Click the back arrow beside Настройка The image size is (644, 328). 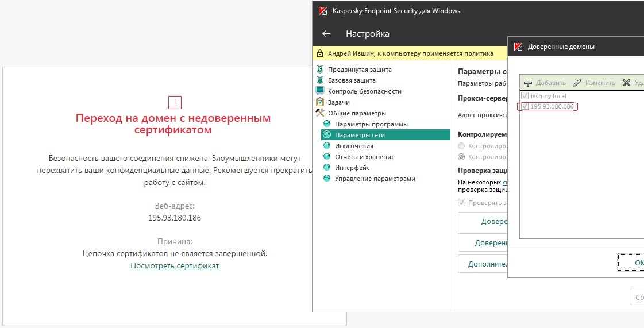[326, 34]
